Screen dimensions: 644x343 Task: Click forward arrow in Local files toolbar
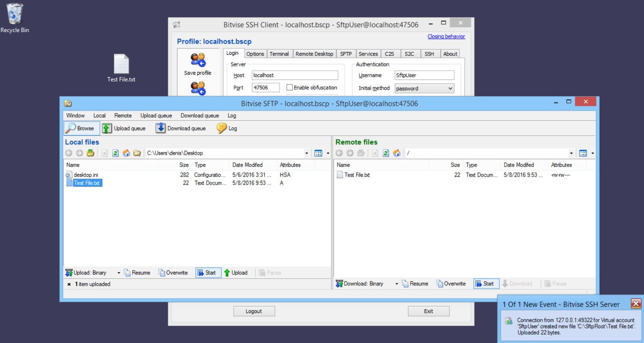[x=80, y=153]
